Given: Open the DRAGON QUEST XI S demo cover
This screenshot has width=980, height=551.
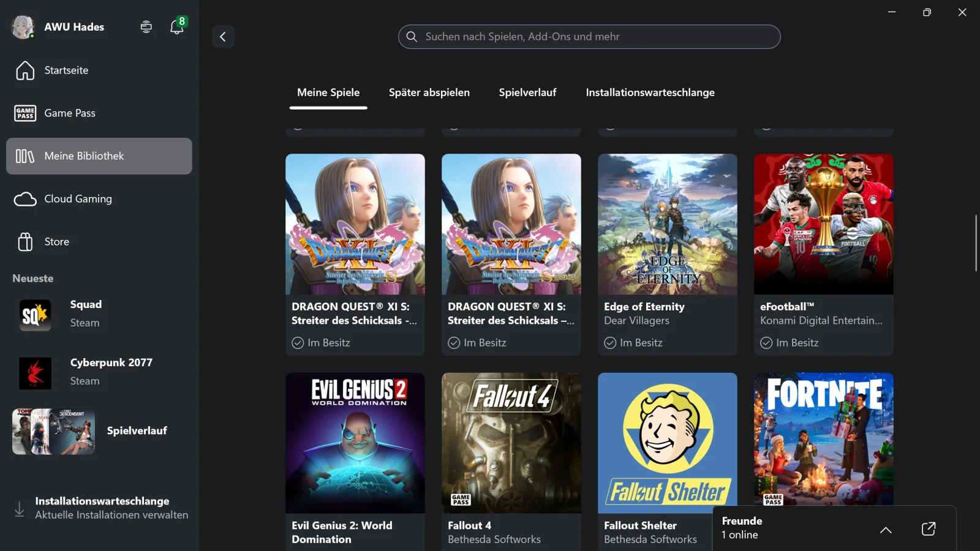Looking at the screenshot, I should 511,224.
